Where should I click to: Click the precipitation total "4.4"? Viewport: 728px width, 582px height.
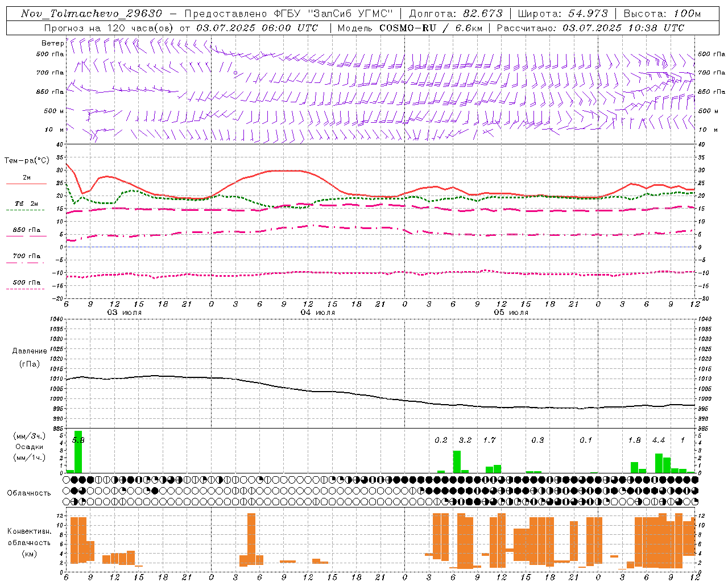[x=659, y=440]
